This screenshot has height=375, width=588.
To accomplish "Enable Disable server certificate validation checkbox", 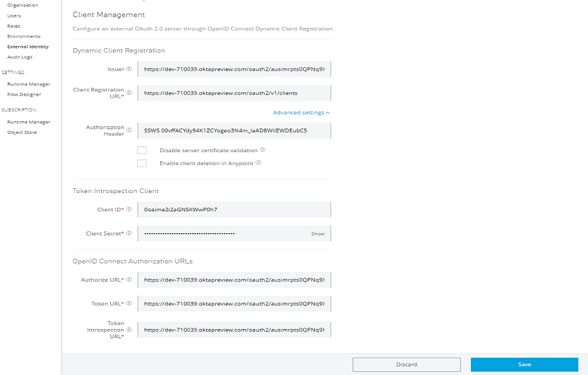I will pyautogui.click(x=142, y=150).
